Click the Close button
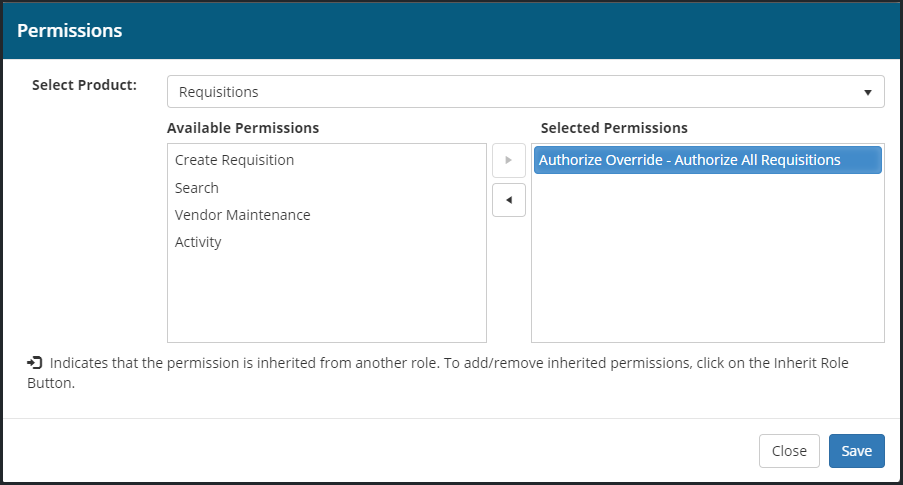This screenshot has width=903, height=485. [x=789, y=451]
